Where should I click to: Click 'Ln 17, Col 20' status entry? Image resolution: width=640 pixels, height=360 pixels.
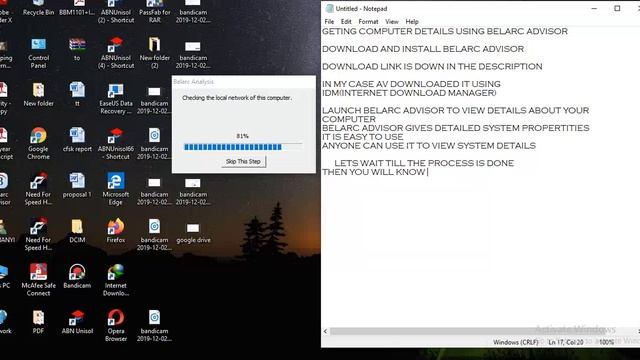[x=566, y=342]
